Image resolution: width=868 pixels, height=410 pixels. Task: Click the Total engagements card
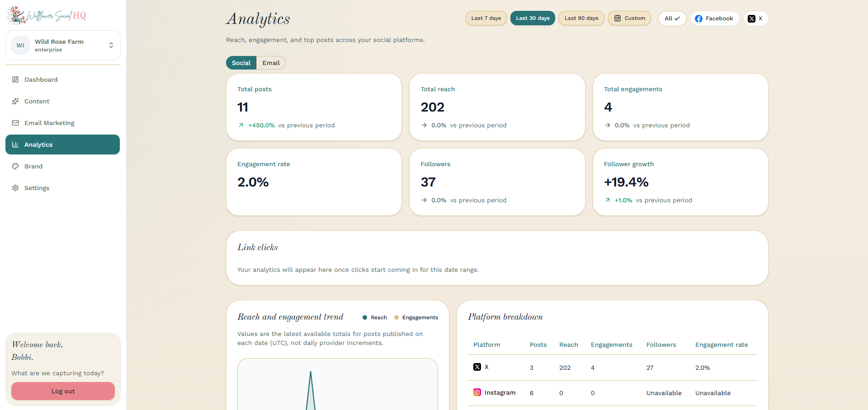tap(680, 107)
